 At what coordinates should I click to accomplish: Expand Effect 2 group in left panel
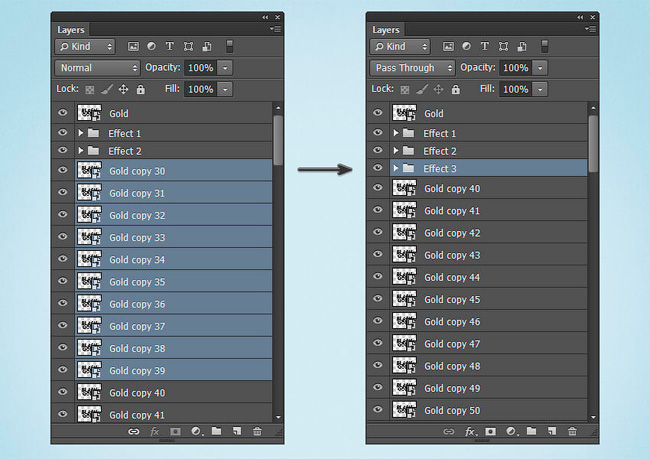[x=81, y=151]
